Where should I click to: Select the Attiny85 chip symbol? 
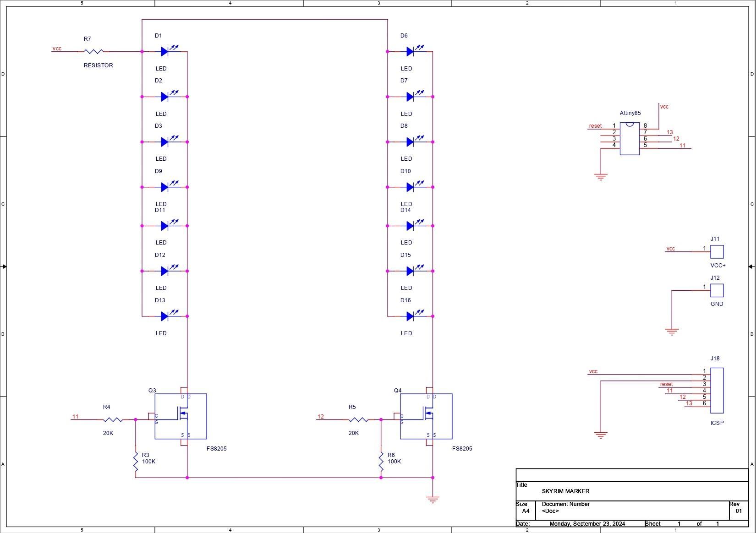[630, 139]
